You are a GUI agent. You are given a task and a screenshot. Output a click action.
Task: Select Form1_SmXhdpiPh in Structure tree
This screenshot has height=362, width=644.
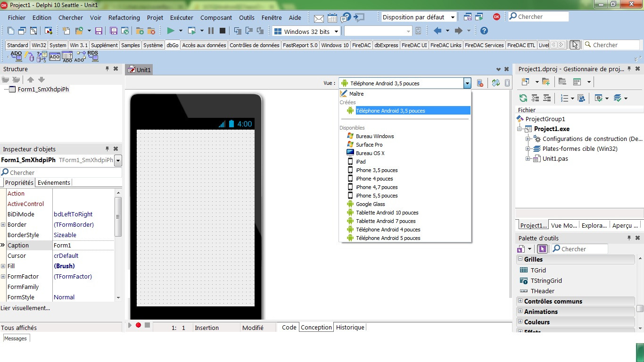[x=43, y=89]
